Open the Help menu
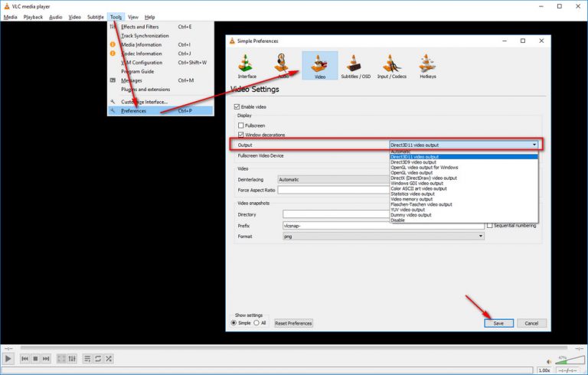This screenshot has width=588, height=375. (149, 17)
